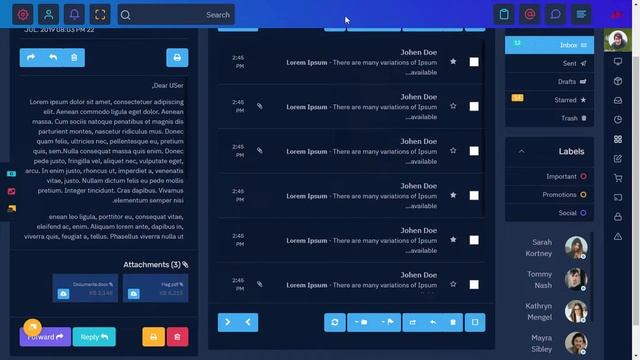The width and height of the screenshot is (640, 360).
Task: Select the sixth Johen Doe email checkbox
Action: pyautogui.click(x=474, y=284)
